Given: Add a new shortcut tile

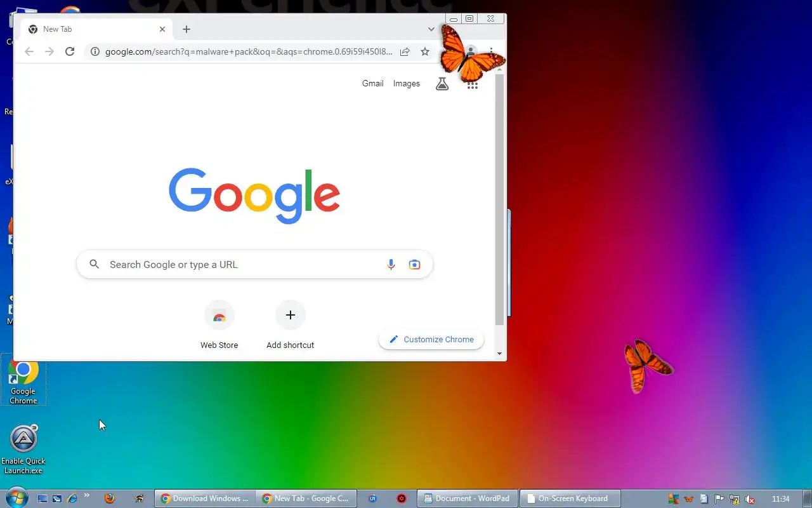Looking at the screenshot, I should [x=291, y=325].
